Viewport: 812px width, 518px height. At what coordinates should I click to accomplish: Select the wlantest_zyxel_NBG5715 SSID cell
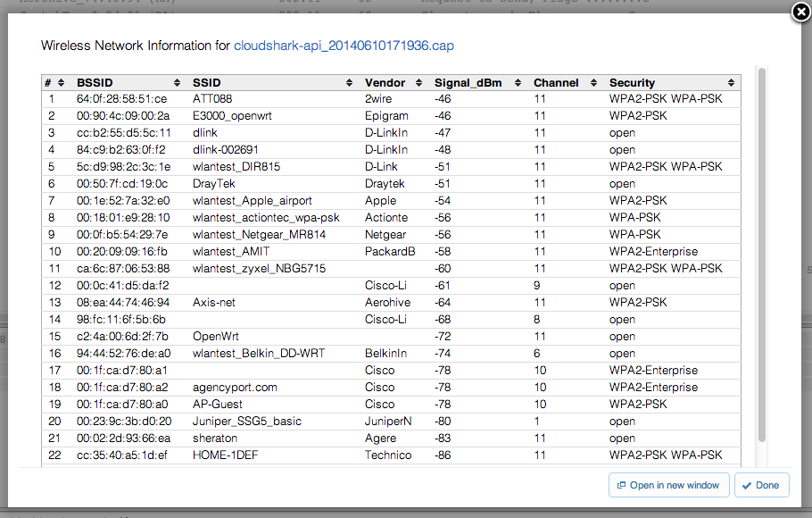coord(259,269)
